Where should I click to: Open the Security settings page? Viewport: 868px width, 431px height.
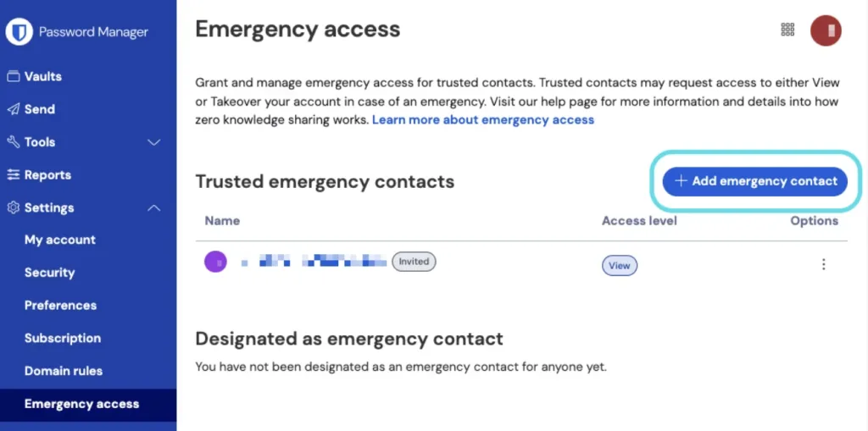pyautogui.click(x=50, y=273)
